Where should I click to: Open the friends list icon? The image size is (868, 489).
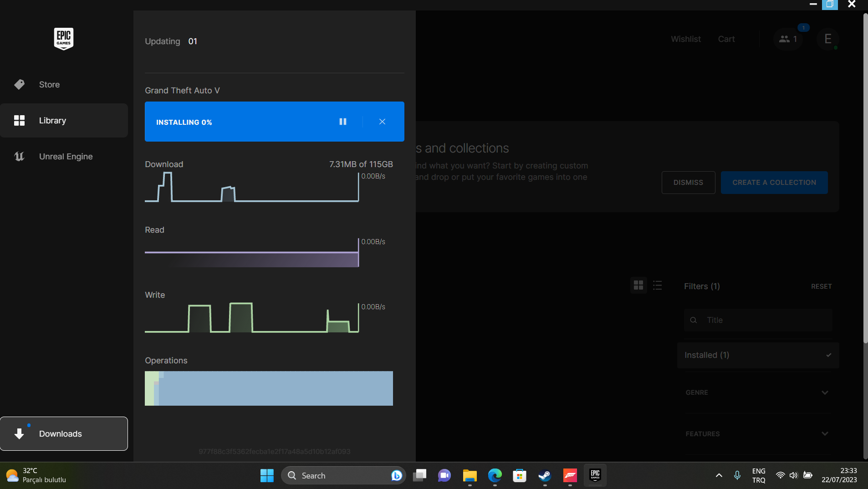pyautogui.click(x=788, y=39)
